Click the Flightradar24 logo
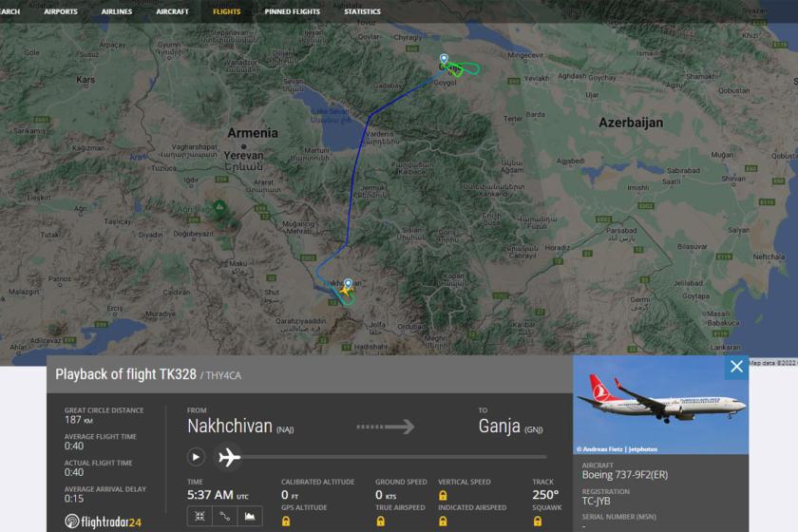 click(104, 522)
